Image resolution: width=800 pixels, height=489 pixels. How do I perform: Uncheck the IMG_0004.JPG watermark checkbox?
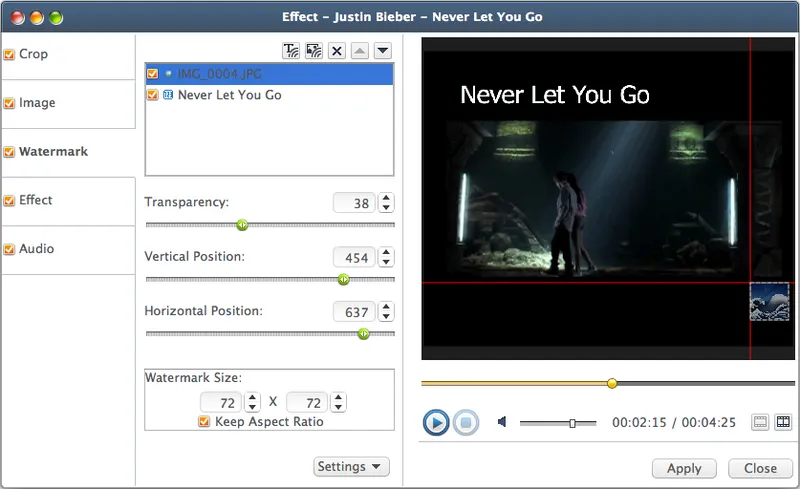153,74
